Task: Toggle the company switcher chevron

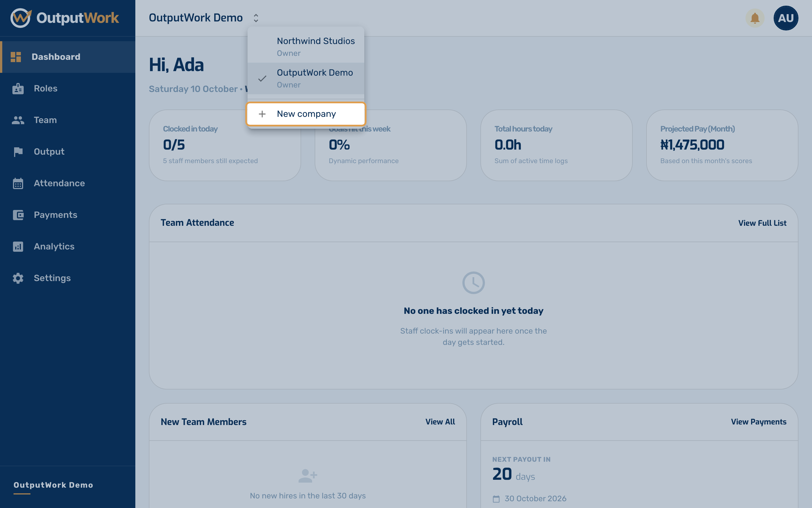Action: coord(256,18)
